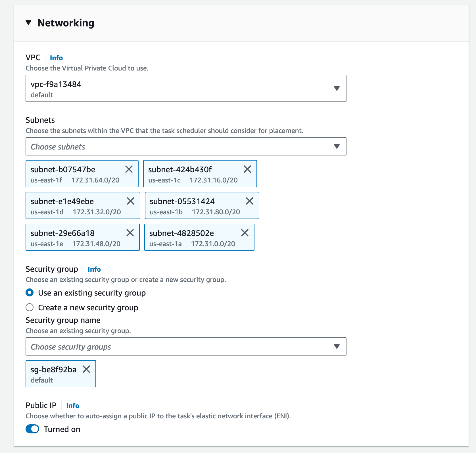The height and width of the screenshot is (453, 476).
Task: Remove subnet-424b430f from selected subnets
Action: [x=247, y=169]
